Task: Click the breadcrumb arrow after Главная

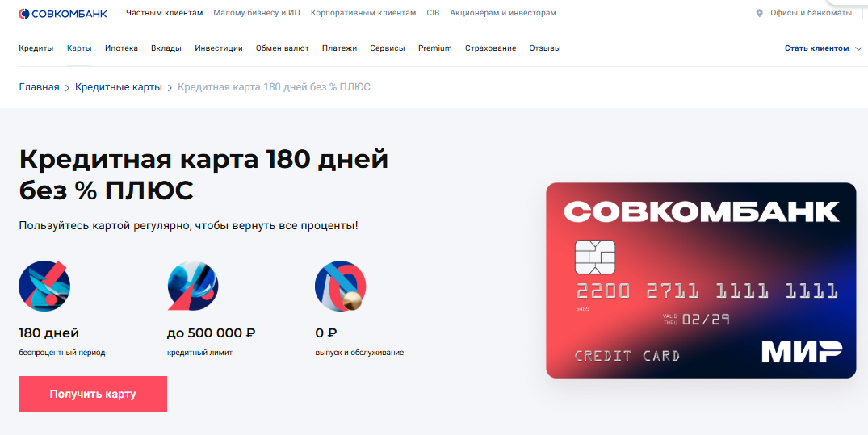Action: (x=67, y=87)
